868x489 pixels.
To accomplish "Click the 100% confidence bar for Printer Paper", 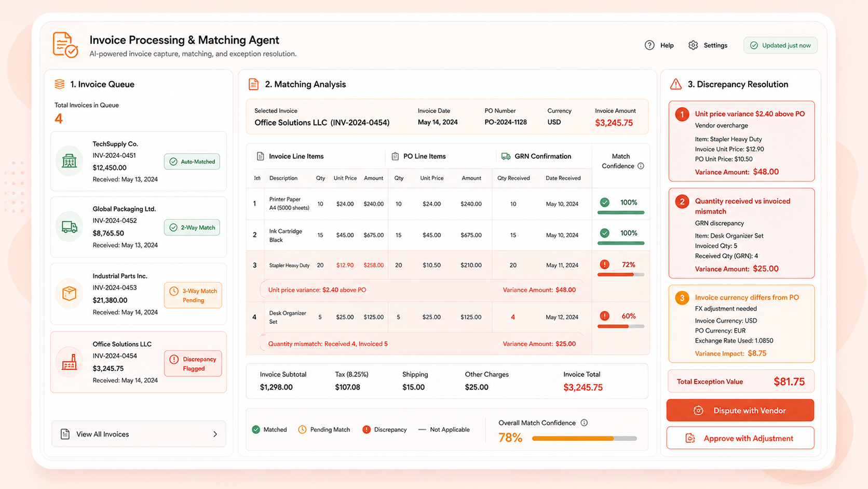I will [621, 213].
